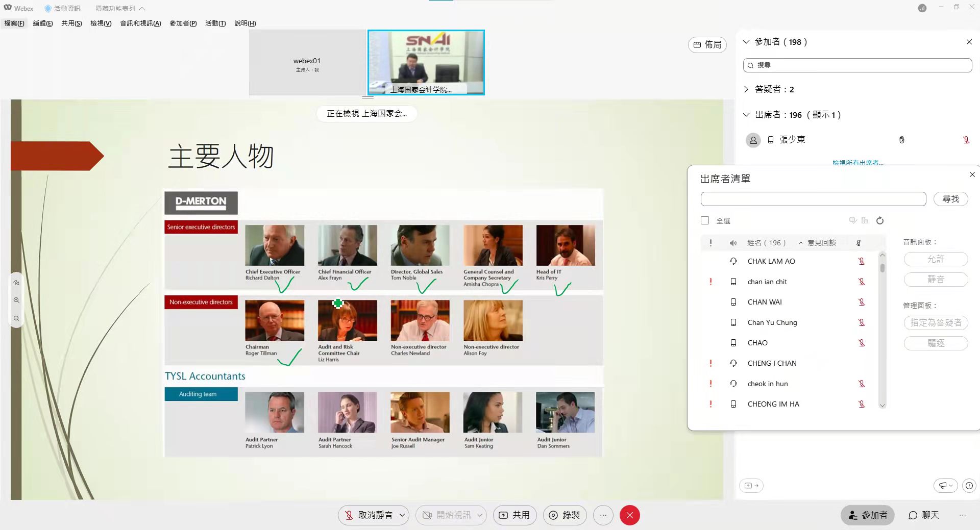Open the 檢視(V) menu

pos(101,23)
